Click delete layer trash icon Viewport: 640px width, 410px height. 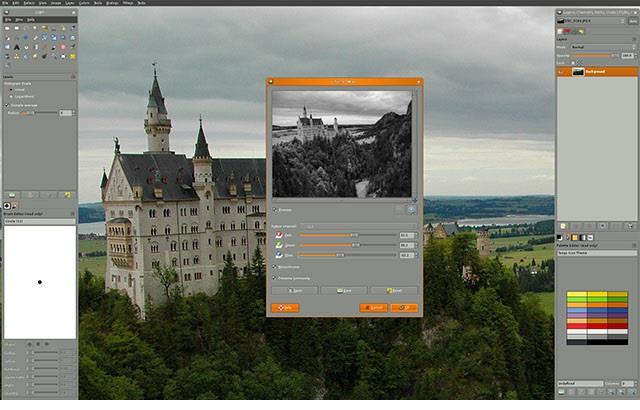tap(631, 226)
